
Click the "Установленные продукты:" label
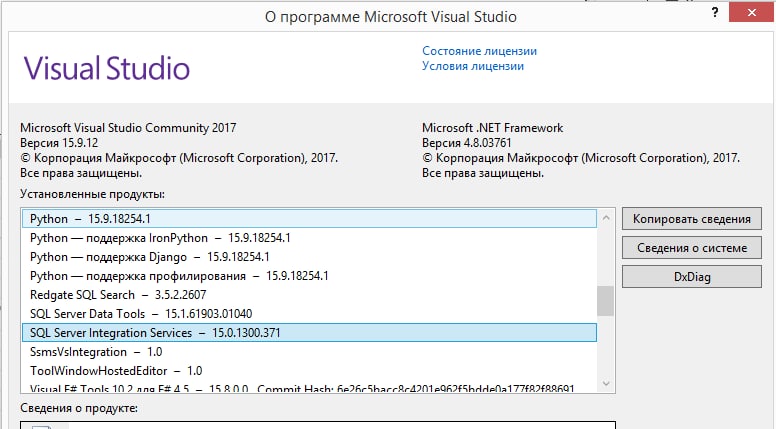pos(93,194)
